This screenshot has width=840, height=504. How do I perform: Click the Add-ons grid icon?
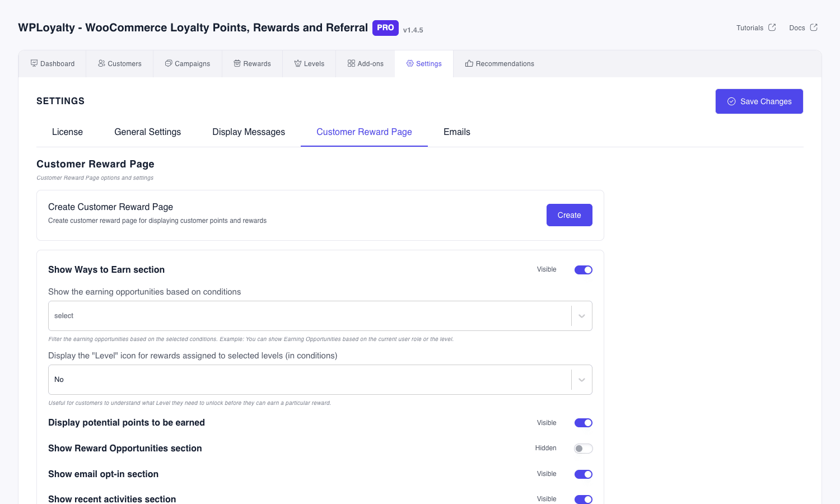351,63
